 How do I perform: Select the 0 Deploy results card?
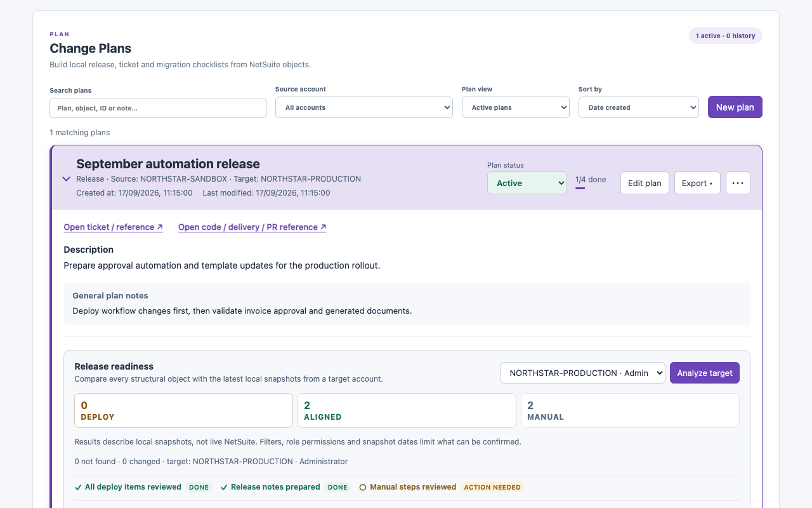(x=183, y=410)
